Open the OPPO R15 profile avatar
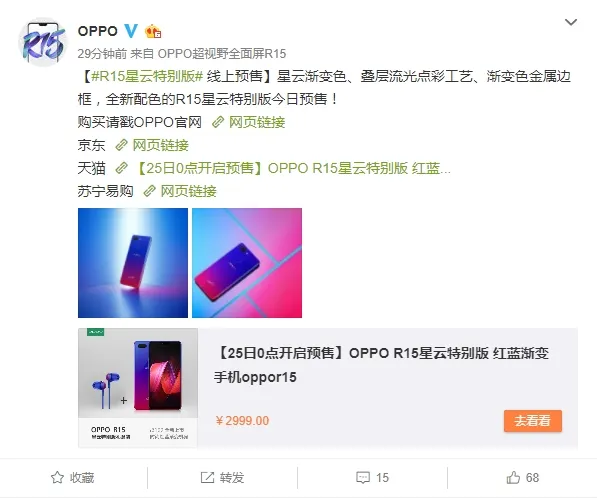 point(43,42)
